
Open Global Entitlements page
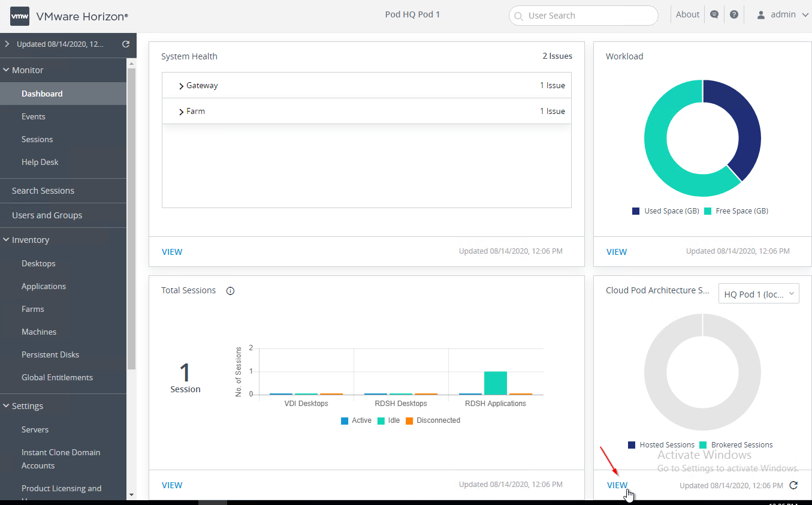point(57,377)
